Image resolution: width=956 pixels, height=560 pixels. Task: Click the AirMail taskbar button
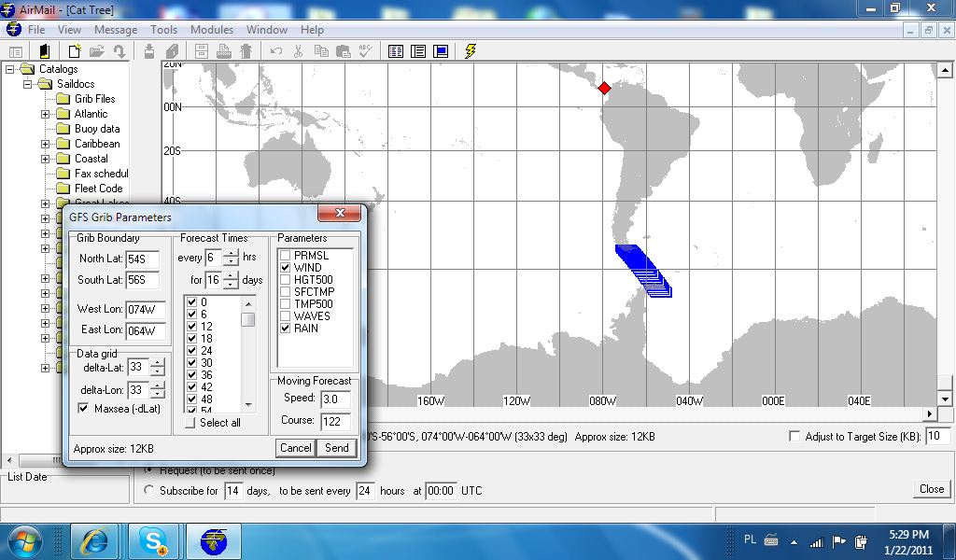[214, 541]
